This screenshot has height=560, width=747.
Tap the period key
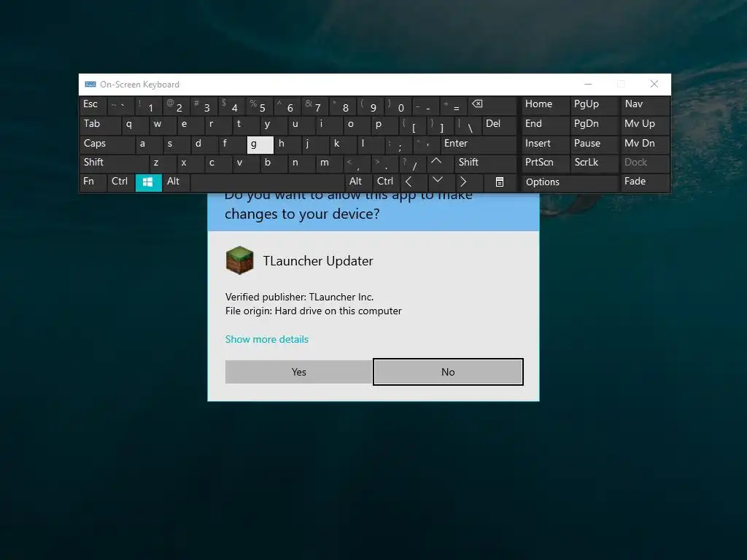point(385,163)
